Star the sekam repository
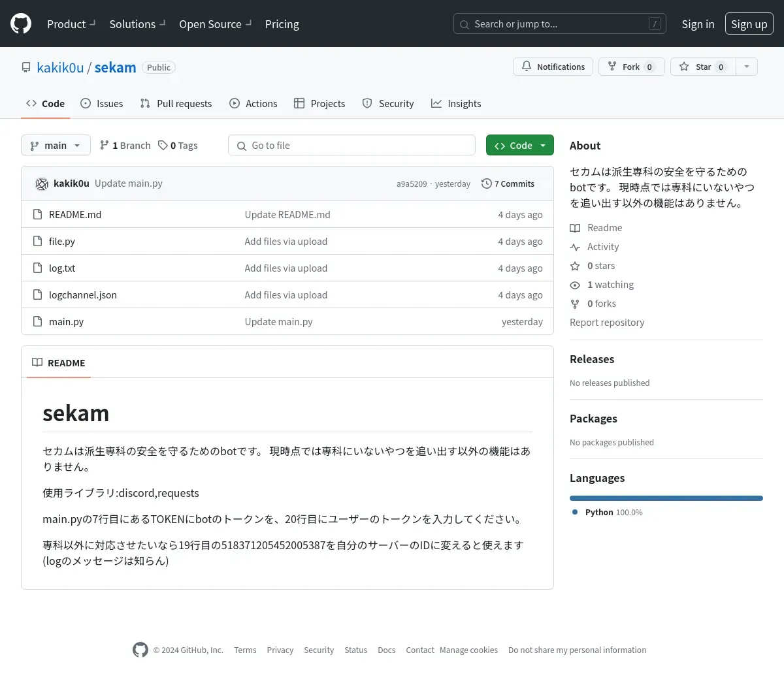Image resolution: width=784 pixels, height=685 pixels. tap(703, 67)
